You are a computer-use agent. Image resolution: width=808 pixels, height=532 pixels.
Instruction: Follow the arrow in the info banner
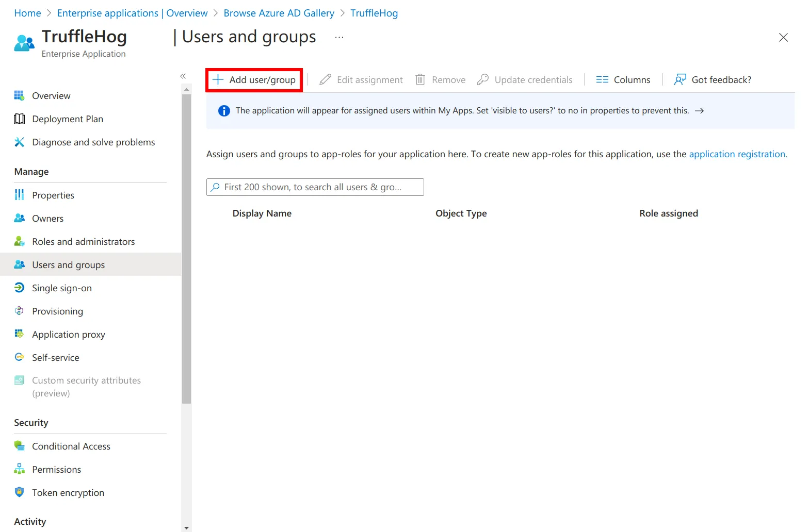tap(700, 111)
